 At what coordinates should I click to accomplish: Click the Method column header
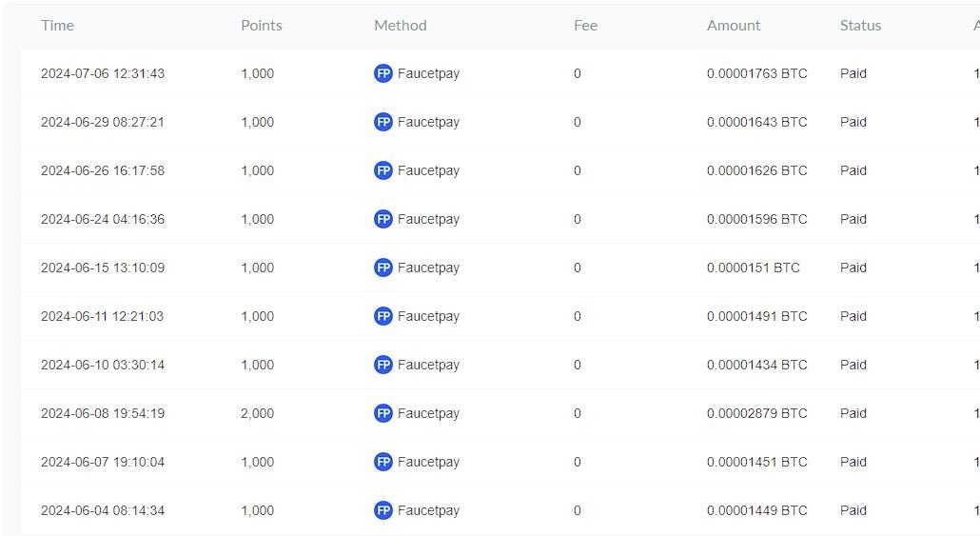point(400,26)
